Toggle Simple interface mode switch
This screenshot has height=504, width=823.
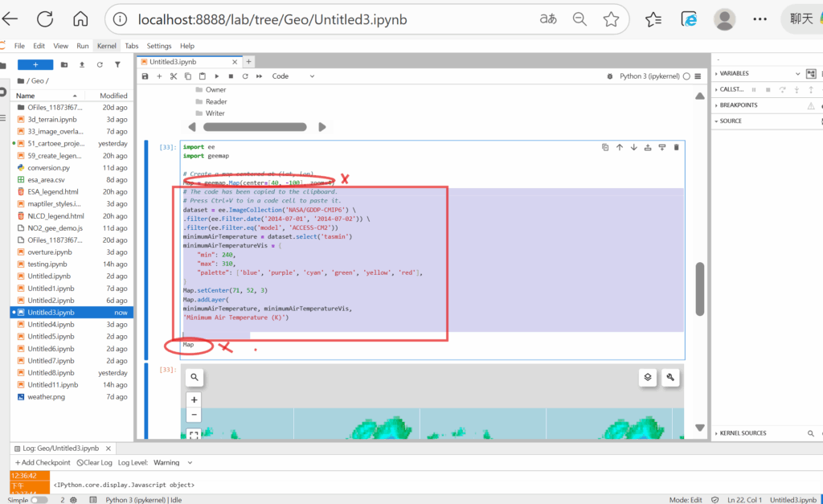click(39, 499)
